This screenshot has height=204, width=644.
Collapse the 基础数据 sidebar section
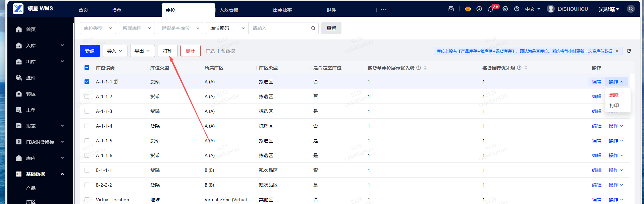point(62,174)
